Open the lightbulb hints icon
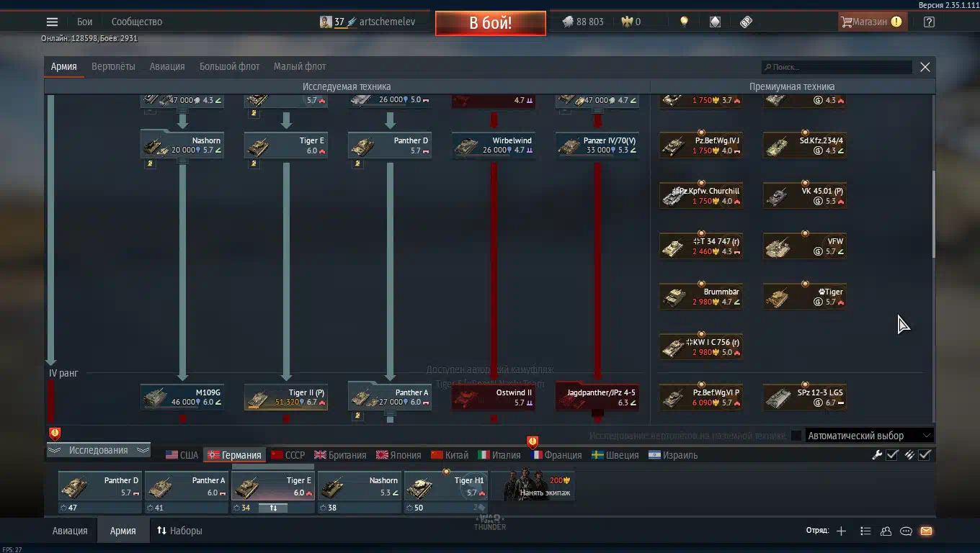 pyautogui.click(x=684, y=22)
